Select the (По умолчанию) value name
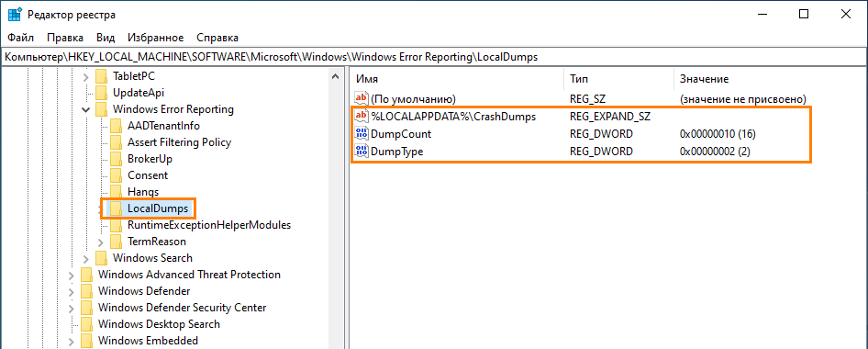The width and height of the screenshot is (868, 349). tap(414, 99)
